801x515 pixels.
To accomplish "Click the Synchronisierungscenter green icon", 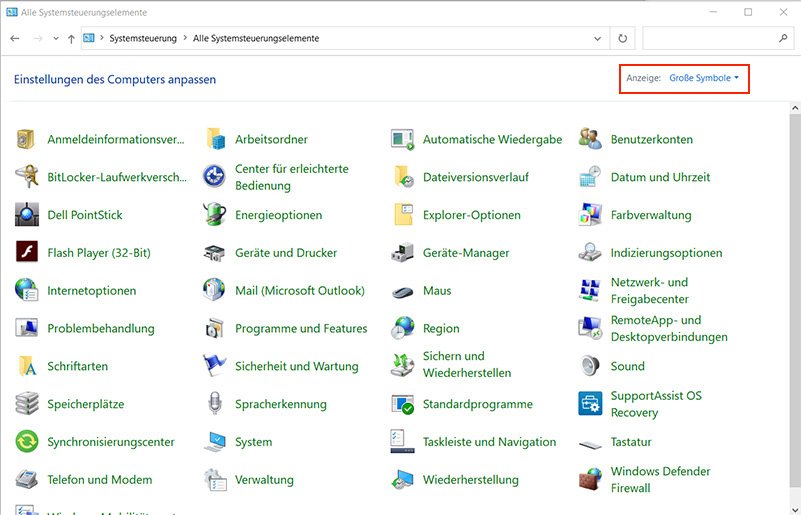I will [27, 442].
